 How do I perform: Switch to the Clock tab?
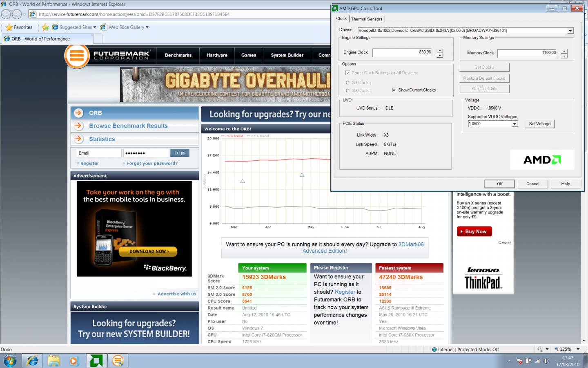pos(341,19)
